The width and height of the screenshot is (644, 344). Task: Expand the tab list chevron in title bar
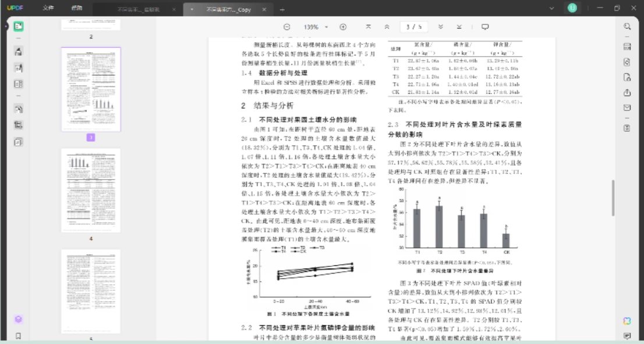[x=551, y=8]
